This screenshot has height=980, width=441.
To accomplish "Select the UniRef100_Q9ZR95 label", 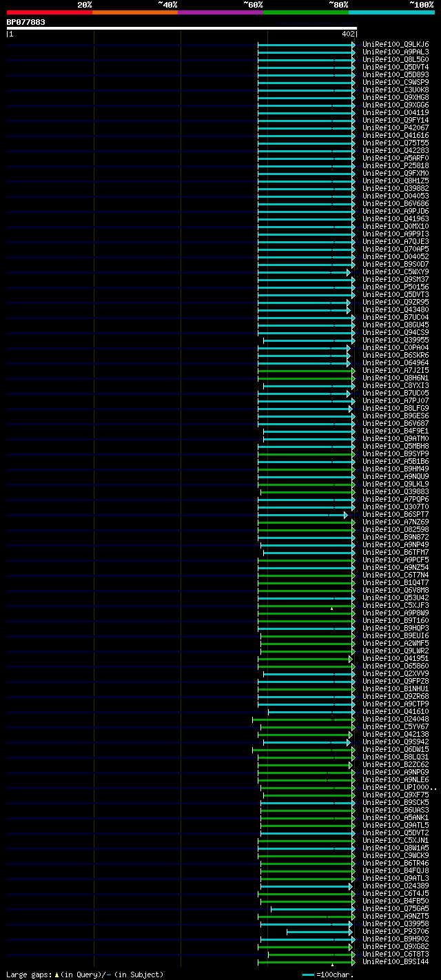I will click(396, 302).
